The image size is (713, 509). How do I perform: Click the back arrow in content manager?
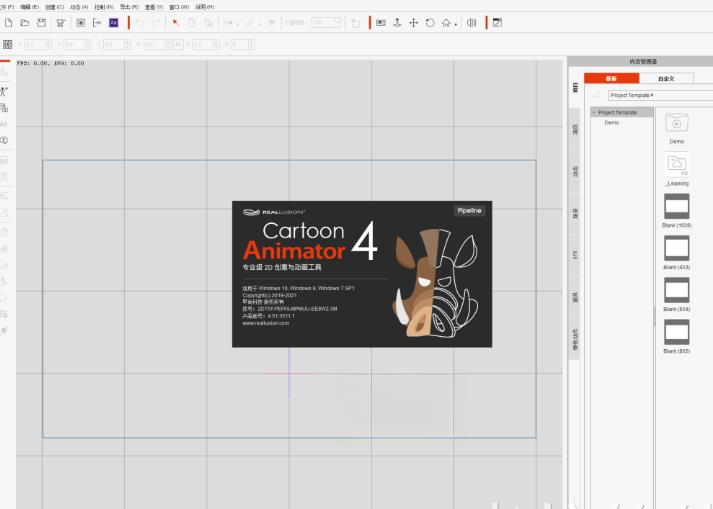click(597, 95)
